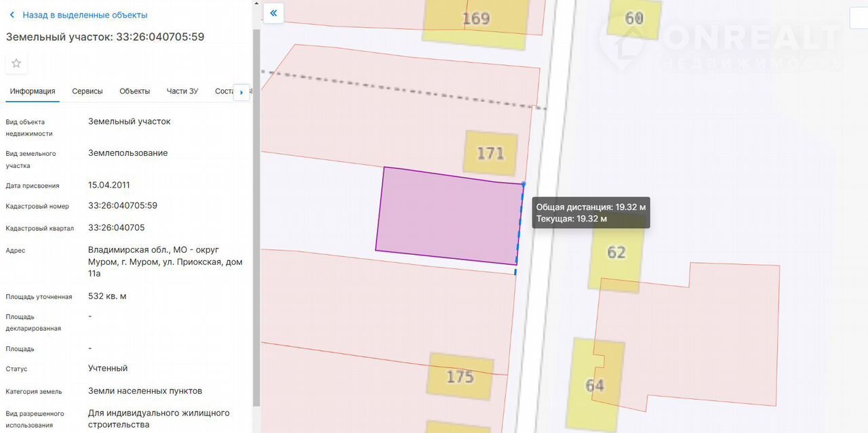The image size is (868, 433).
Task: Select building 169 on the map
Action: pos(475,19)
